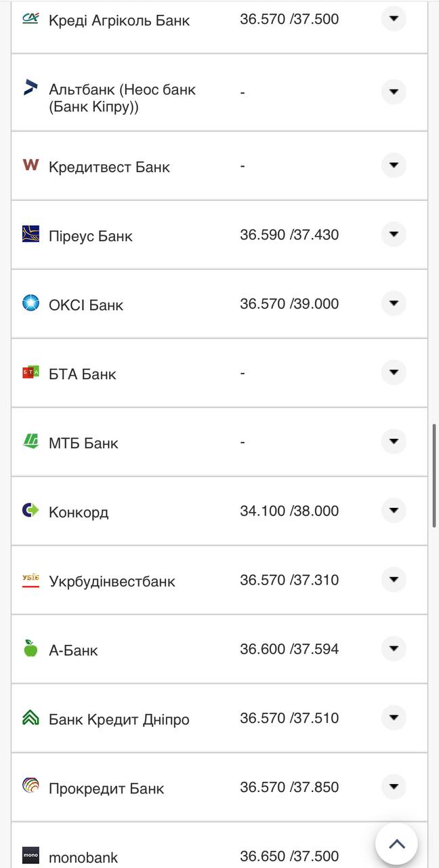439x868 pixels.
Task: Click the БТА Банк logo icon
Action: (x=30, y=372)
